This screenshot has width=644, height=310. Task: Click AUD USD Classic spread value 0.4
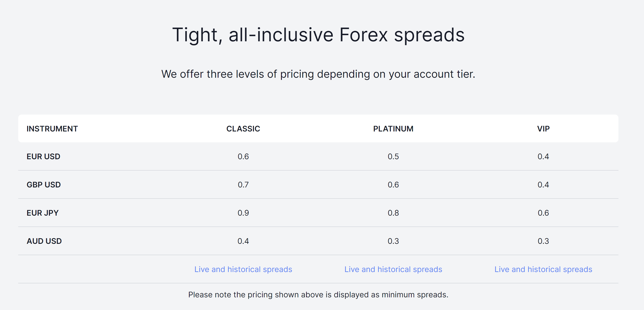click(x=243, y=241)
